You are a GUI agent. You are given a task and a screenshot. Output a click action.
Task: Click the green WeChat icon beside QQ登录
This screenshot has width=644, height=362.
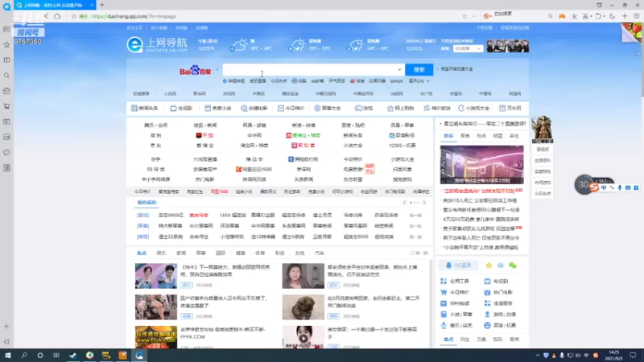coord(513,265)
